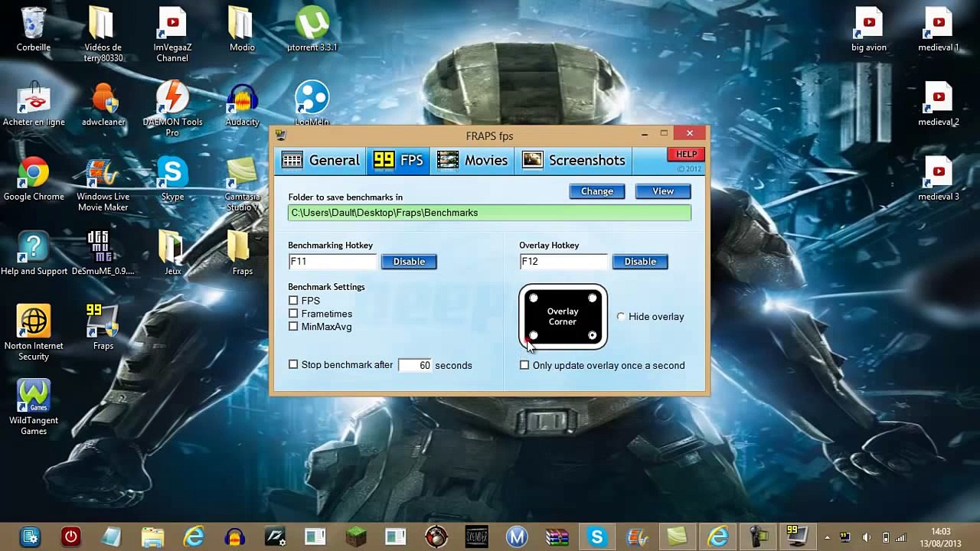Viewport: 980px width, 551px height.
Task: Set overlay corner to bottom-left
Action: click(x=534, y=335)
